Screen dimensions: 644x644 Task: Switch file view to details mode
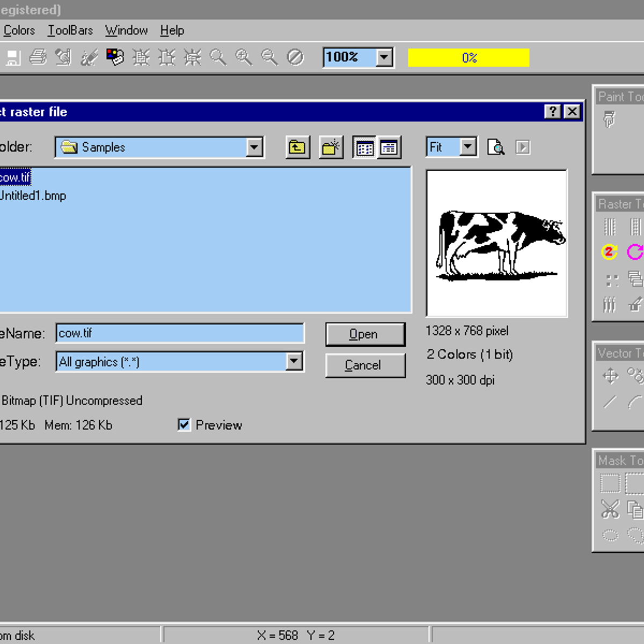[389, 148]
